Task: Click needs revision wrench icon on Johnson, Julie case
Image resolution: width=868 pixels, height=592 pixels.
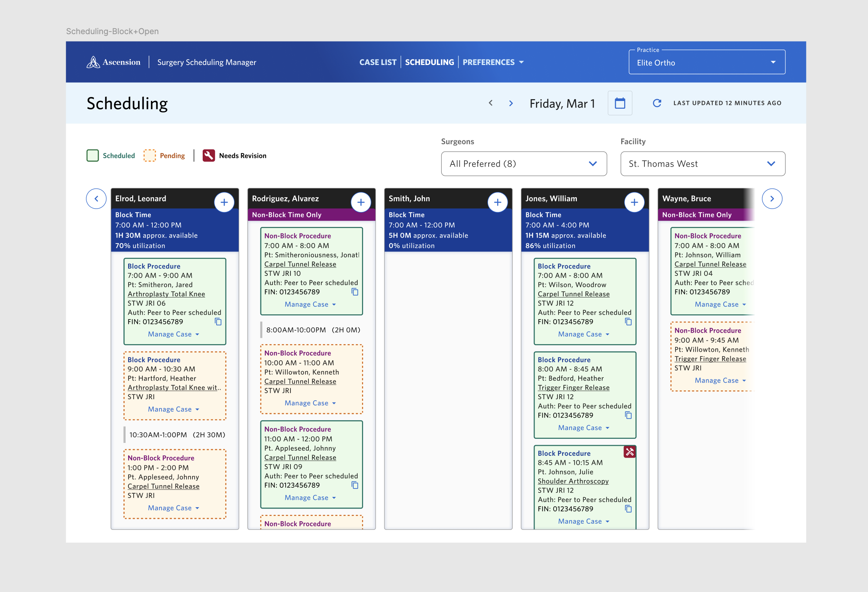Action: coord(629,452)
